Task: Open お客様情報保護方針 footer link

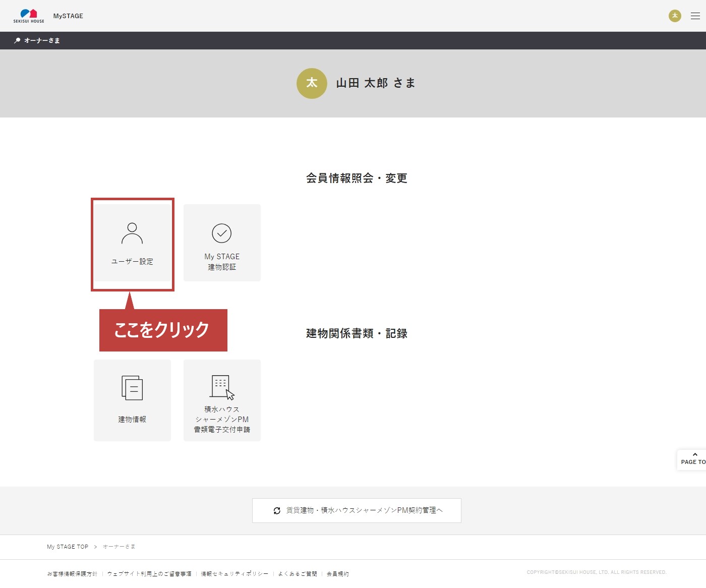Action: [72, 574]
